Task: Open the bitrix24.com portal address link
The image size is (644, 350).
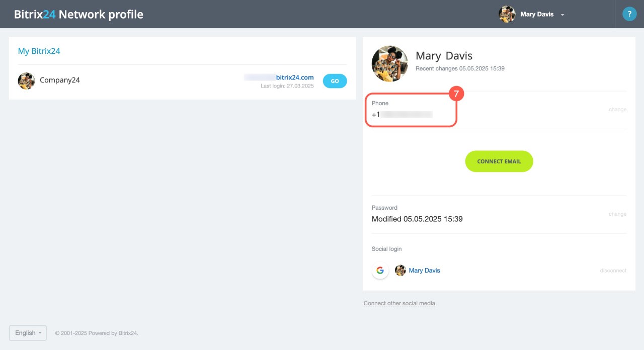Action: [279, 77]
